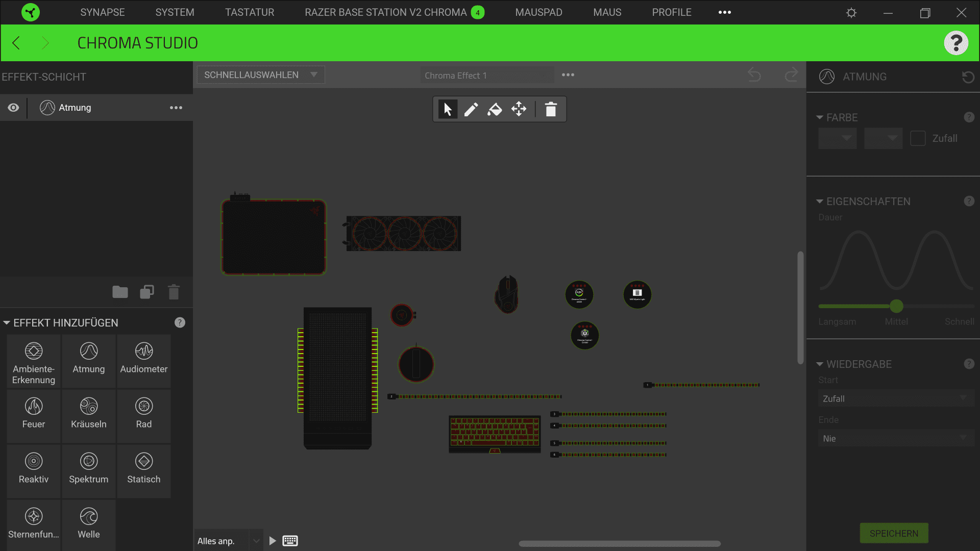The image size is (980, 551).
Task: Open the Mauspad tab
Action: tap(538, 12)
